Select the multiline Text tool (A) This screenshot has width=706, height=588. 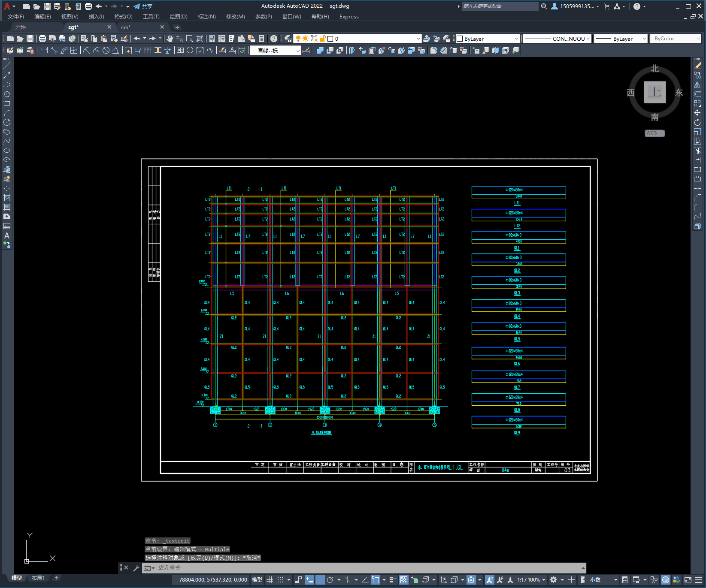click(x=7, y=235)
